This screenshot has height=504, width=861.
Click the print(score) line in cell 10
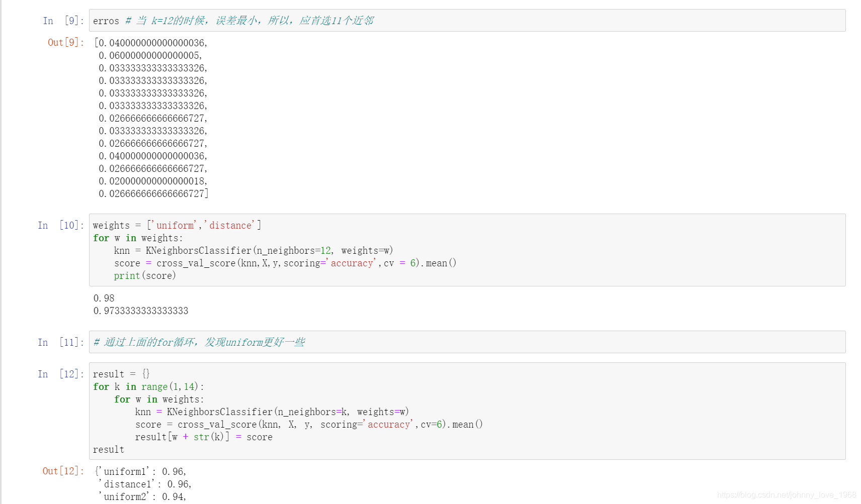coord(145,276)
